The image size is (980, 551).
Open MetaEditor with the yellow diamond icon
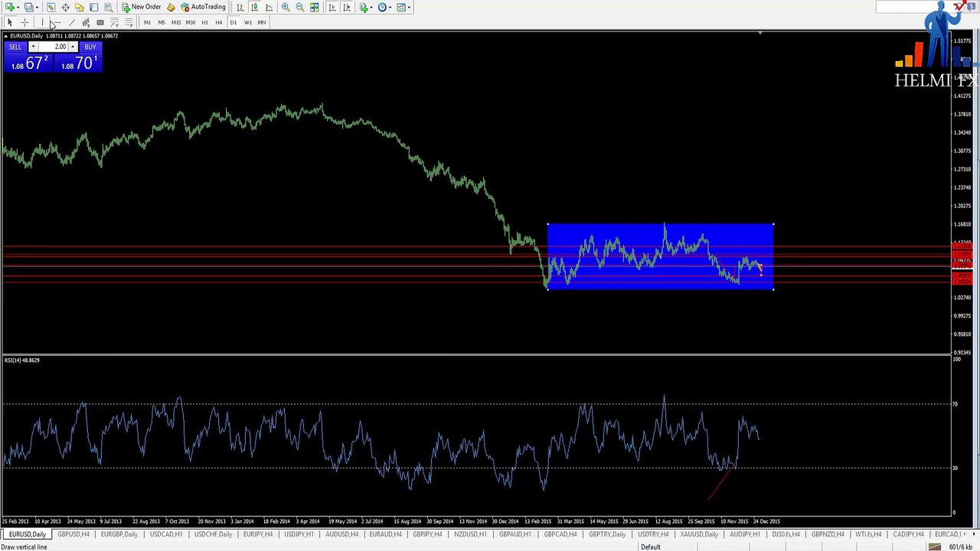click(x=171, y=7)
